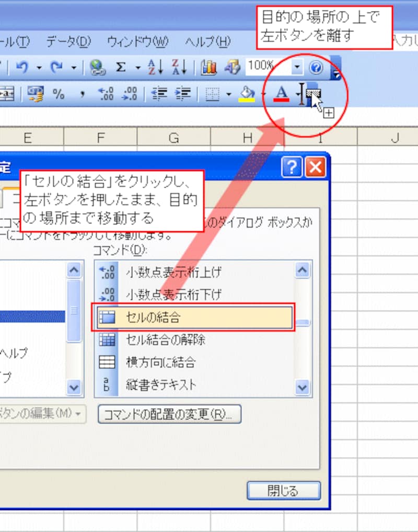
Task: Open the Chart Wizard icon
Action: coord(209,67)
